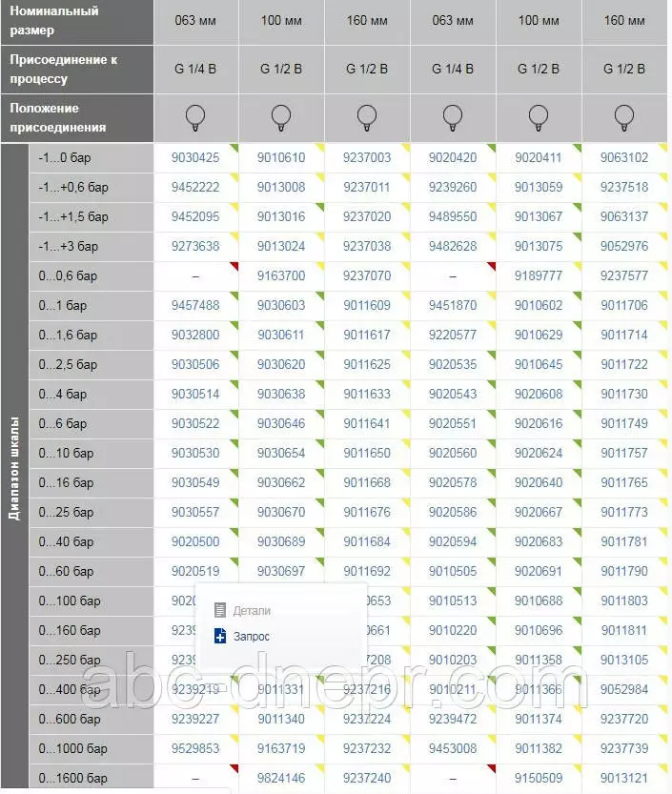The width and height of the screenshot is (672, 794).
Task: Select Запрос in the popup menu
Action: click(x=252, y=636)
